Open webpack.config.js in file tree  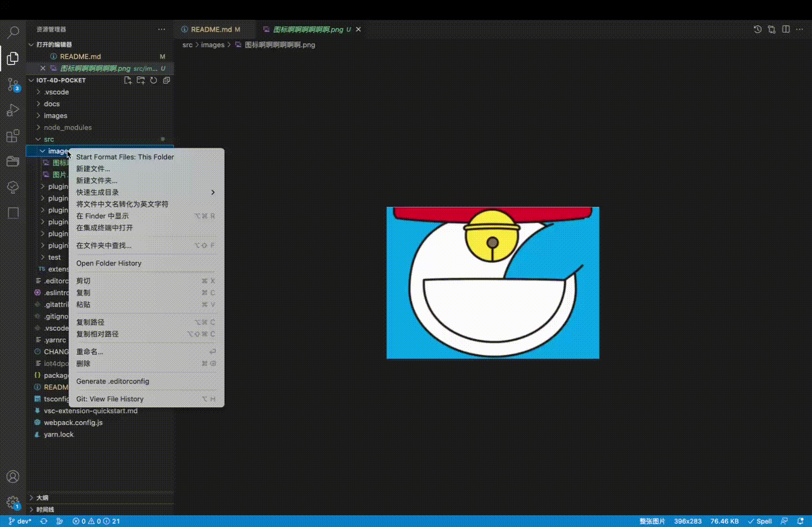pyautogui.click(x=101, y=422)
